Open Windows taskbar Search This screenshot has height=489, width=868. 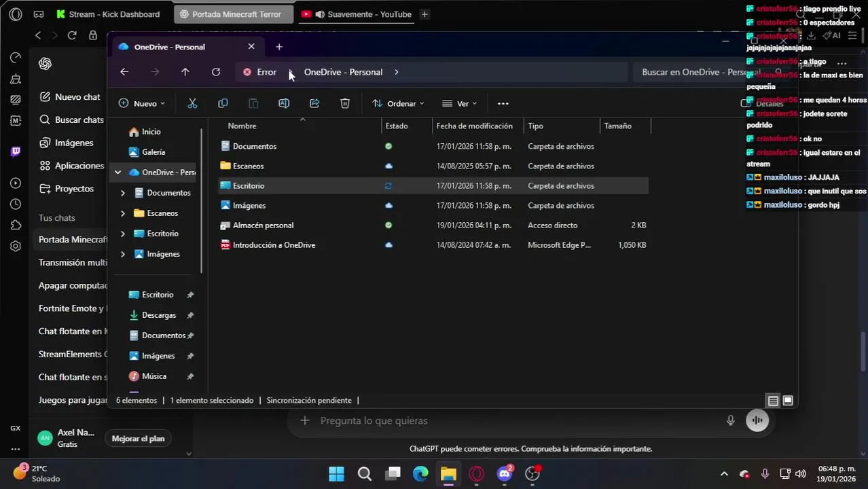365,474
